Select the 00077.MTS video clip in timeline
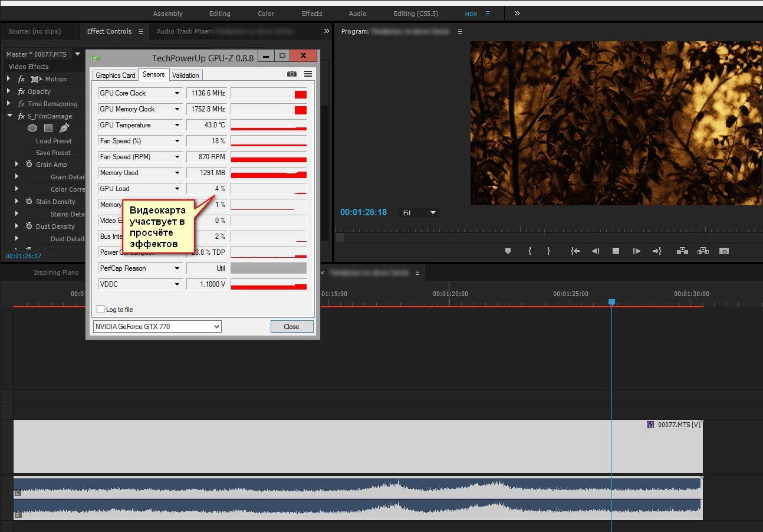The image size is (763, 532). pos(358,446)
